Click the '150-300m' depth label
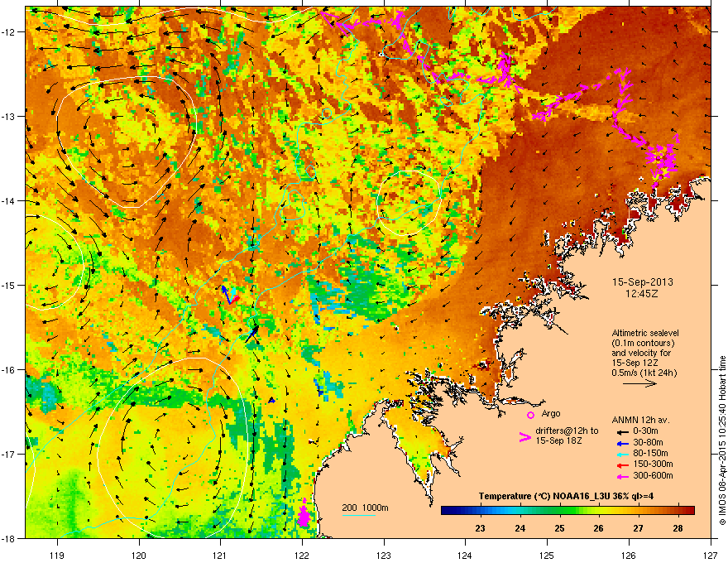Viewport: 728px width, 563px height. point(653,464)
